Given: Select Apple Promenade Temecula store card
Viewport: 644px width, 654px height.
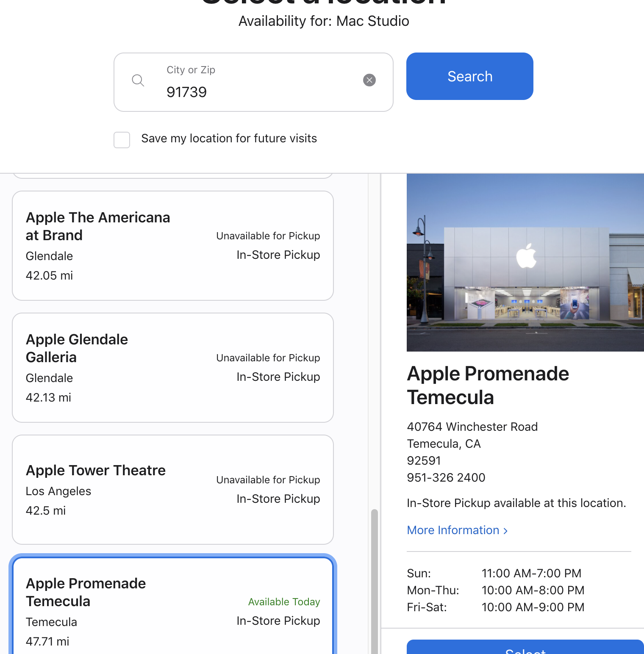Looking at the screenshot, I should pos(173,606).
